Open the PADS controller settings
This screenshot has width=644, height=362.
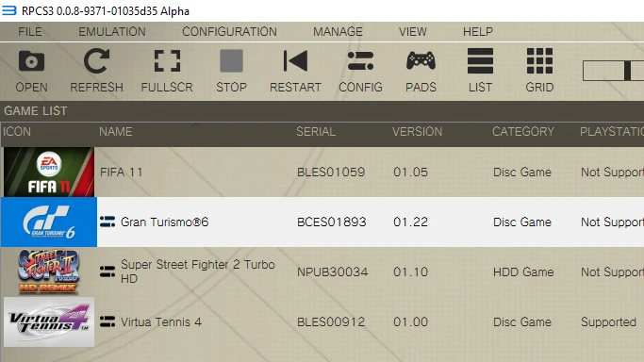coord(421,61)
